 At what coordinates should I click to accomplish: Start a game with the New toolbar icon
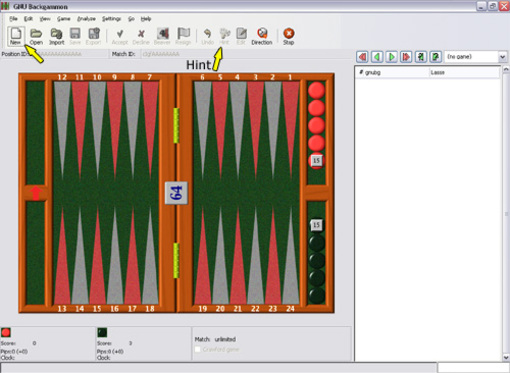click(x=16, y=36)
